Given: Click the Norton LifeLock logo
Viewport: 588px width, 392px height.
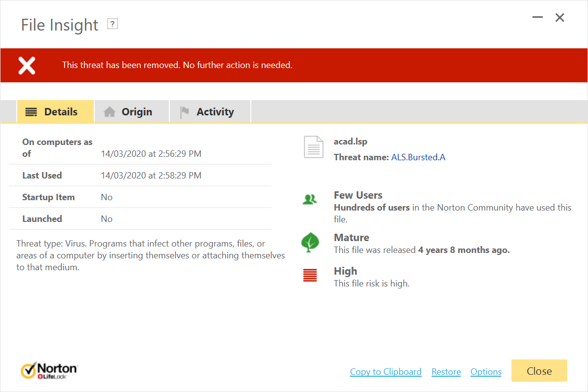Looking at the screenshot, I should (x=49, y=371).
